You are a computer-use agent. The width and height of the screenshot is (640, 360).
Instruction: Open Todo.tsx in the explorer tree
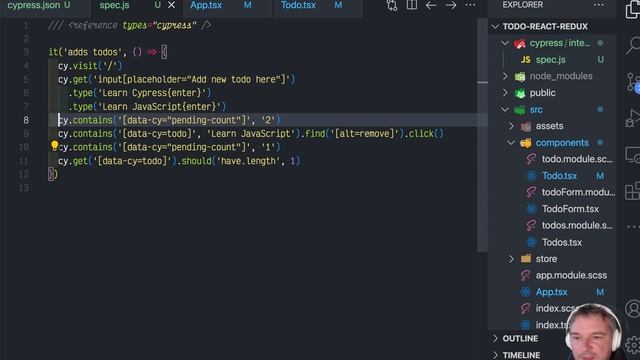(x=559, y=176)
